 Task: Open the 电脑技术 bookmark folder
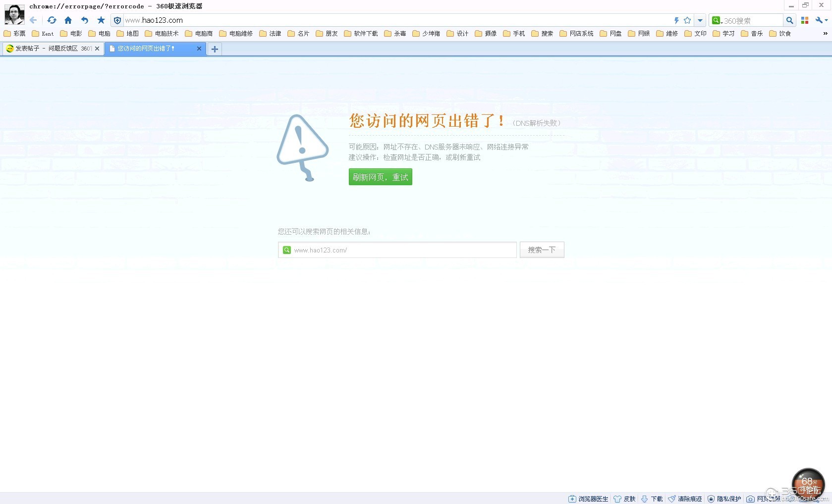point(162,34)
